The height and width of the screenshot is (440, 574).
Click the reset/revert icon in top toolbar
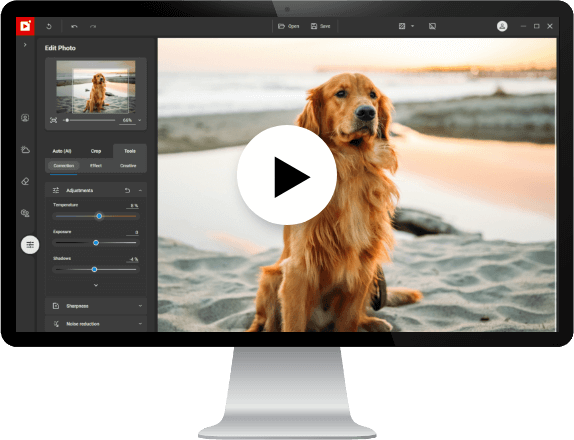(x=49, y=26)
